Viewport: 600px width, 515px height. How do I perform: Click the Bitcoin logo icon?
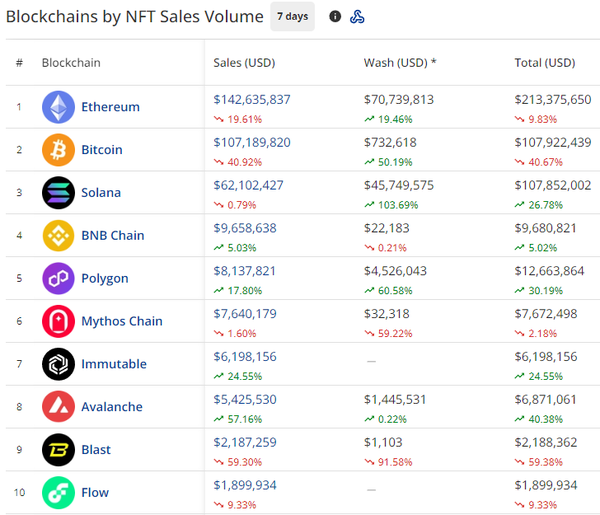58,150
